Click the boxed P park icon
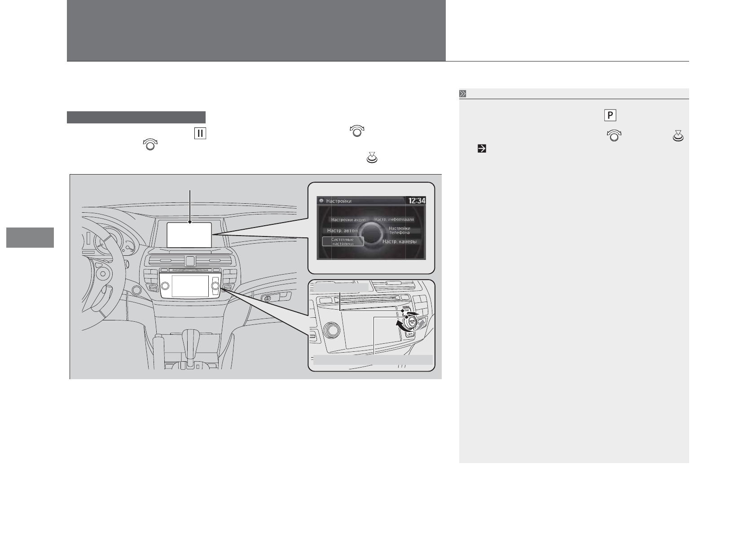The width and height of the screenshot is (756, 534). pos(610,116)
